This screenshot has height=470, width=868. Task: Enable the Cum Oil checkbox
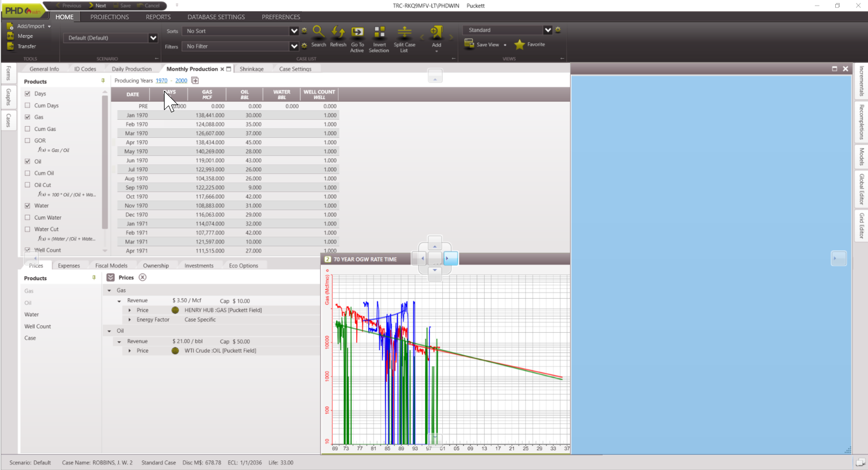[x=28, y=173]
